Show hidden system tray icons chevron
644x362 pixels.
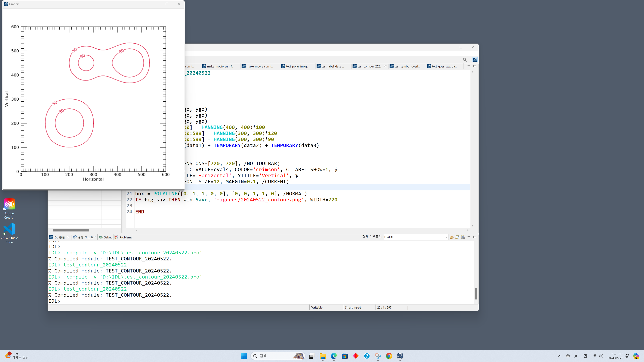(559, 356)
